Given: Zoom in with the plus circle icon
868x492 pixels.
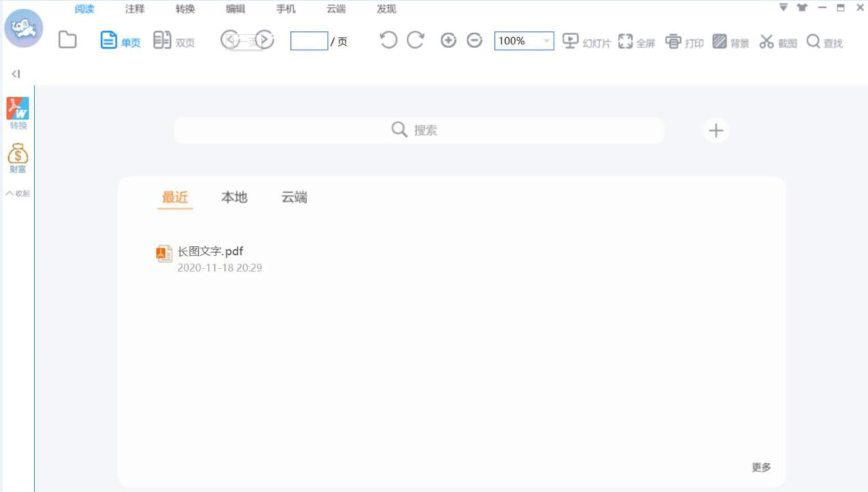Looking at the screenshot, I should (x=448, y=40).
